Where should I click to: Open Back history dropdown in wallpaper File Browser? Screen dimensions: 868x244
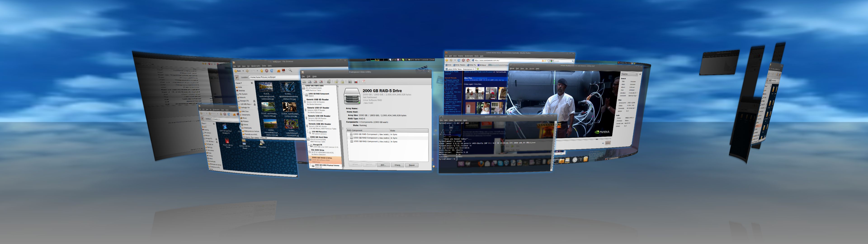pos(243,71)
